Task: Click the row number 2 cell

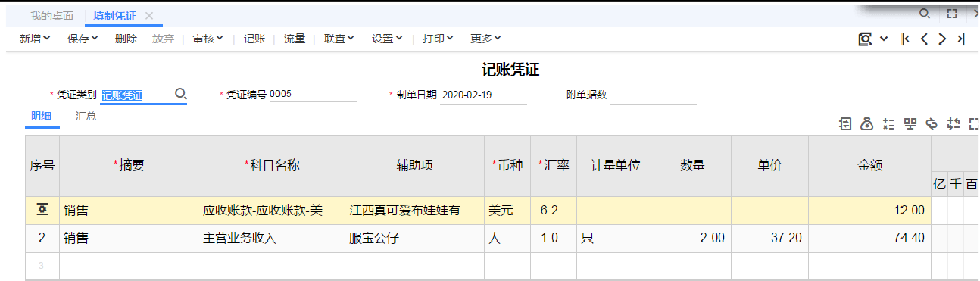Action: [x=42, y=239]
